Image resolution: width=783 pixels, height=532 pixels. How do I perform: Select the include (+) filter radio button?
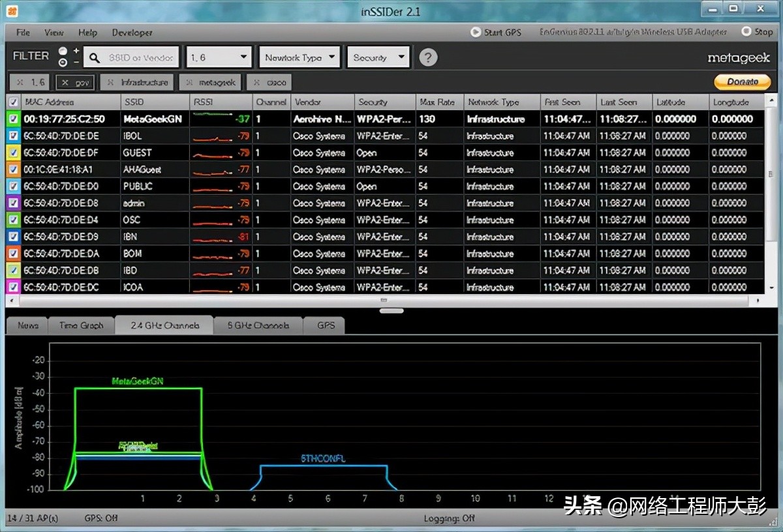pyautogui.click(x=63, y=52)
